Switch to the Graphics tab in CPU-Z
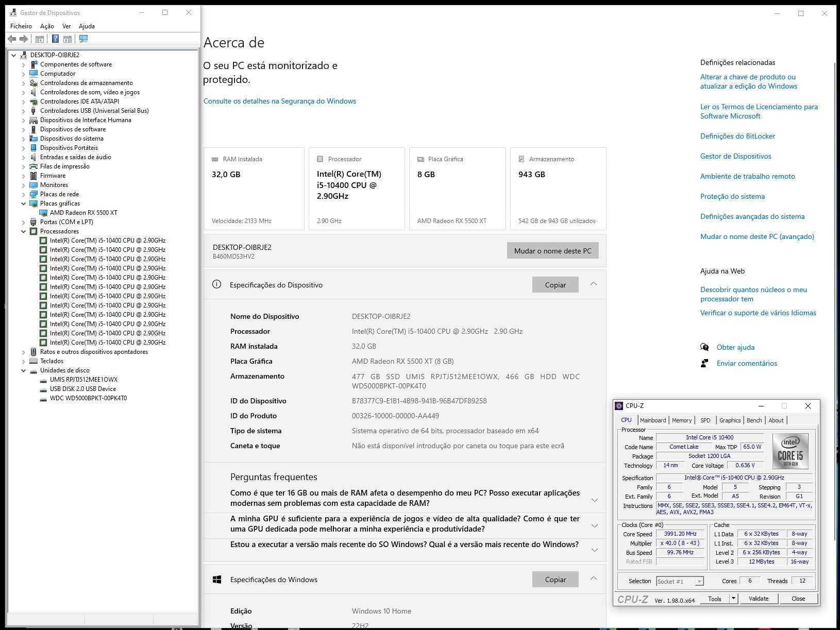This screenshot has width=840, height=630. tap(730, 420)
